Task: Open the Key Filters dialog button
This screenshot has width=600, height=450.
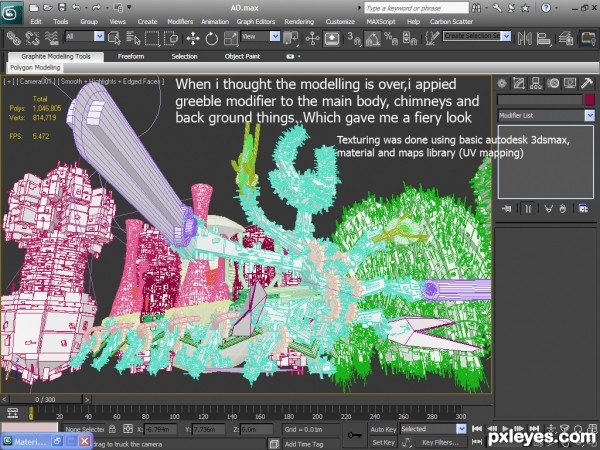Action: pos(441,443)
